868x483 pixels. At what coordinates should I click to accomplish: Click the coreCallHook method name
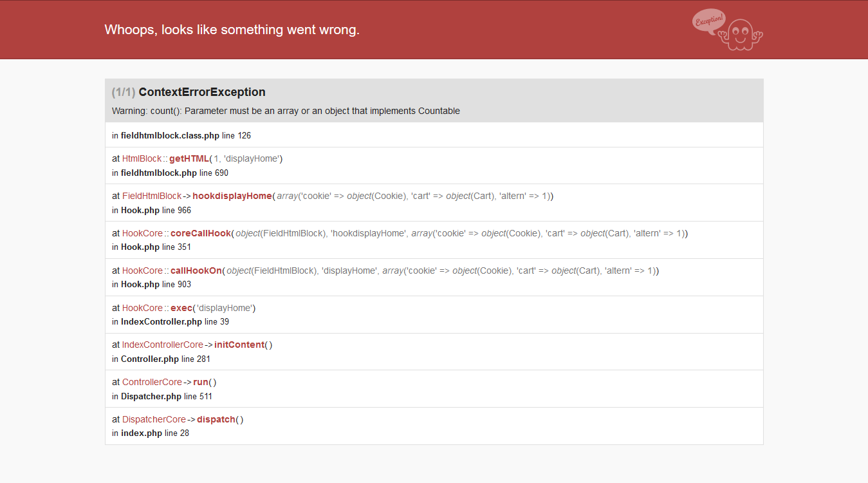tap(200, 233)
